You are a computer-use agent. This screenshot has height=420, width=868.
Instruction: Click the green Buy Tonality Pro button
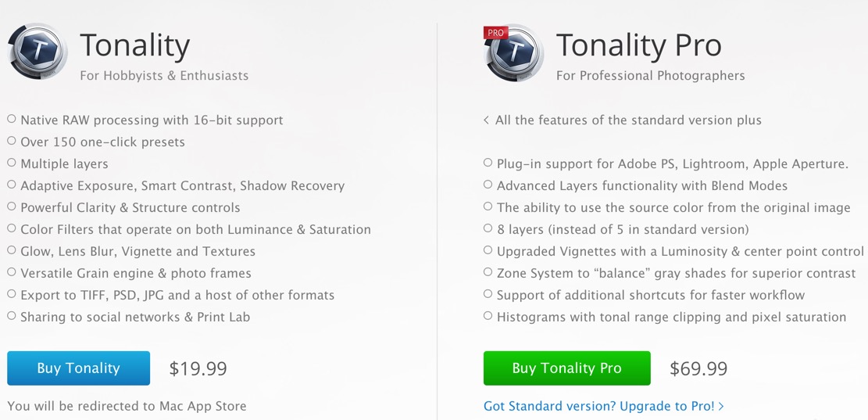pos(567,368)
